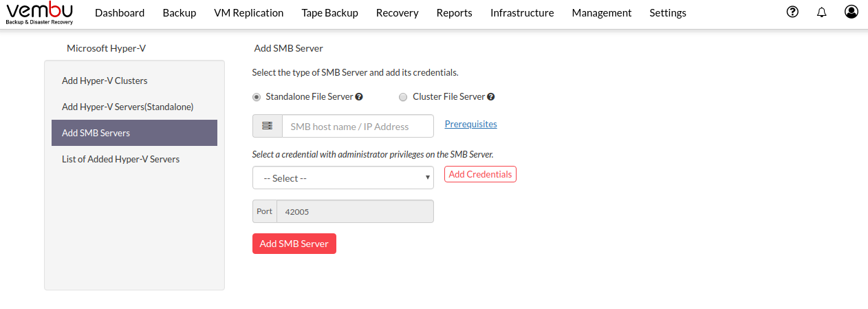This screenshot has width=868, height=309.
Task: Click the Add SMB Server button
Action: coord(294,244)
